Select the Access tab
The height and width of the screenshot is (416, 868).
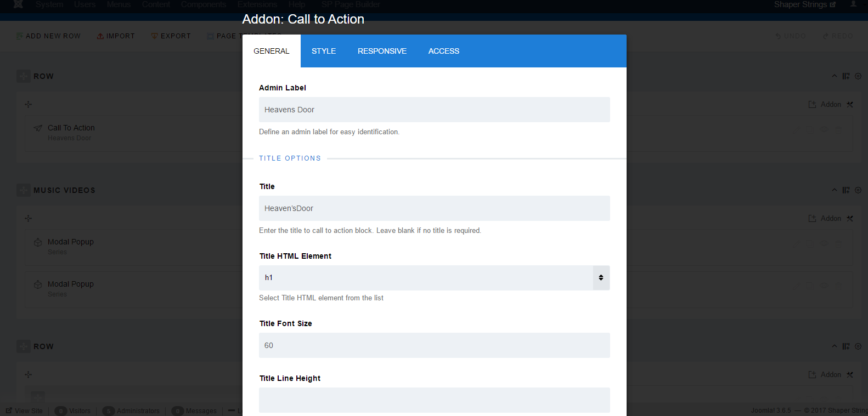click(444, 51)
